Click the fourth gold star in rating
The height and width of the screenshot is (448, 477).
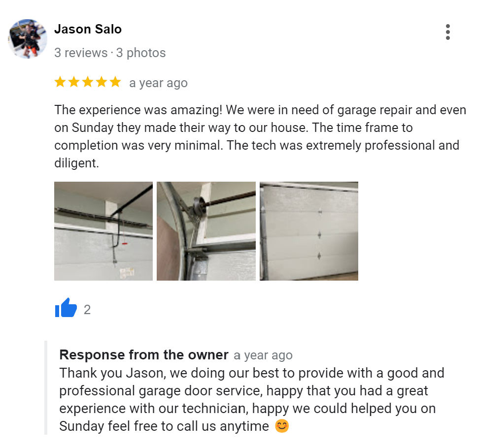click(102, 82)
